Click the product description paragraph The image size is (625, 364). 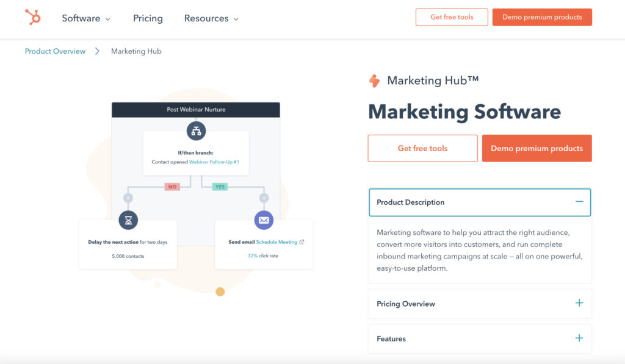coord(480,250)
